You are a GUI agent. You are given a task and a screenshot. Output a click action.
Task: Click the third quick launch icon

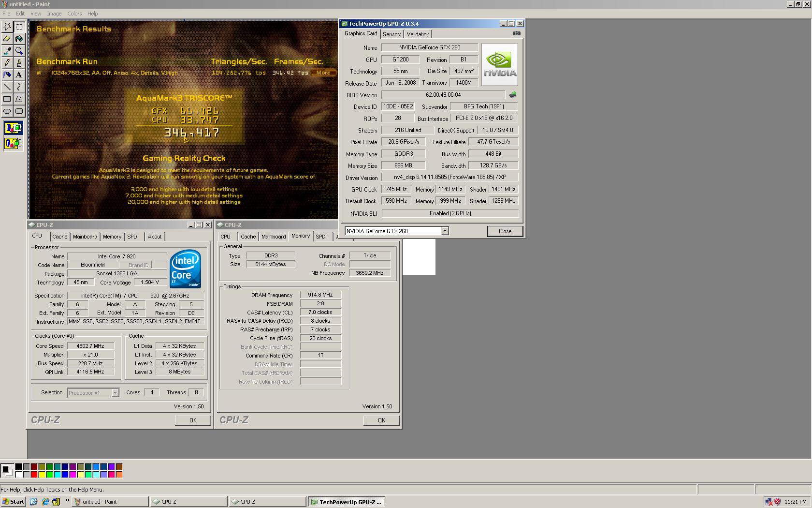tap(56, 502)
